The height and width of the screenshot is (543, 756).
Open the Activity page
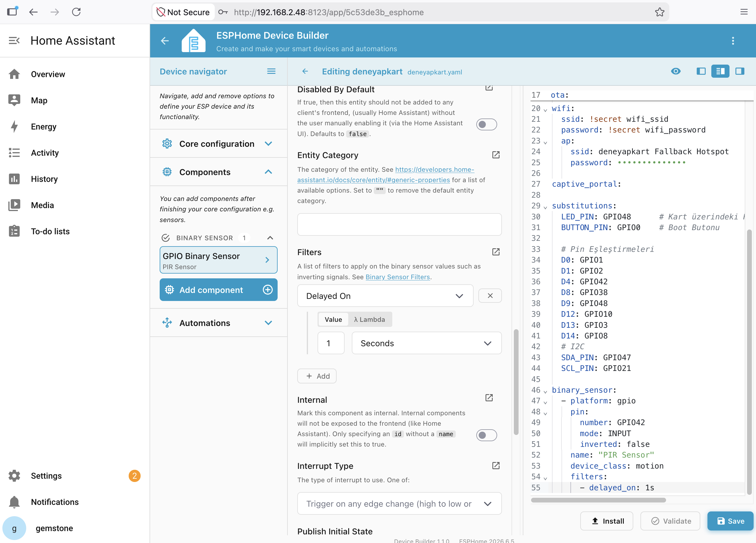(75, 153)
